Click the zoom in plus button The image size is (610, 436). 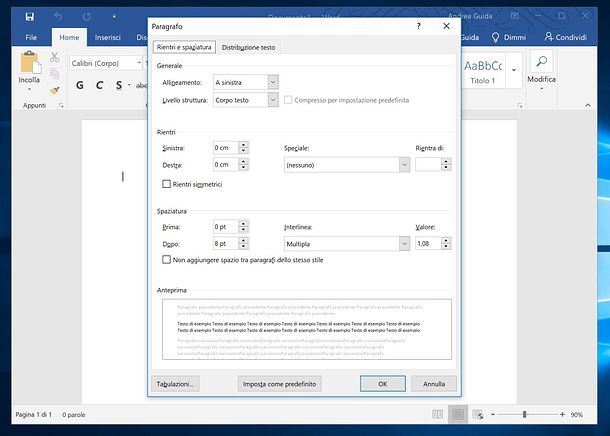[562, 415]
